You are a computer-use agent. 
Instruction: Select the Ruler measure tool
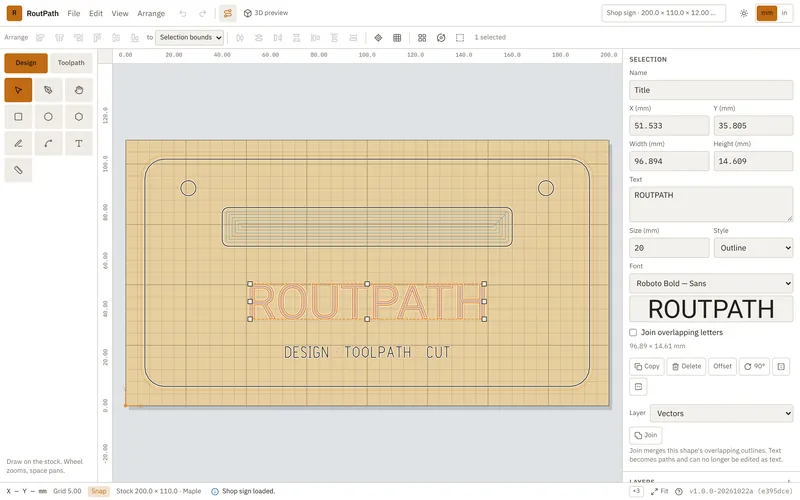(18, 170)
